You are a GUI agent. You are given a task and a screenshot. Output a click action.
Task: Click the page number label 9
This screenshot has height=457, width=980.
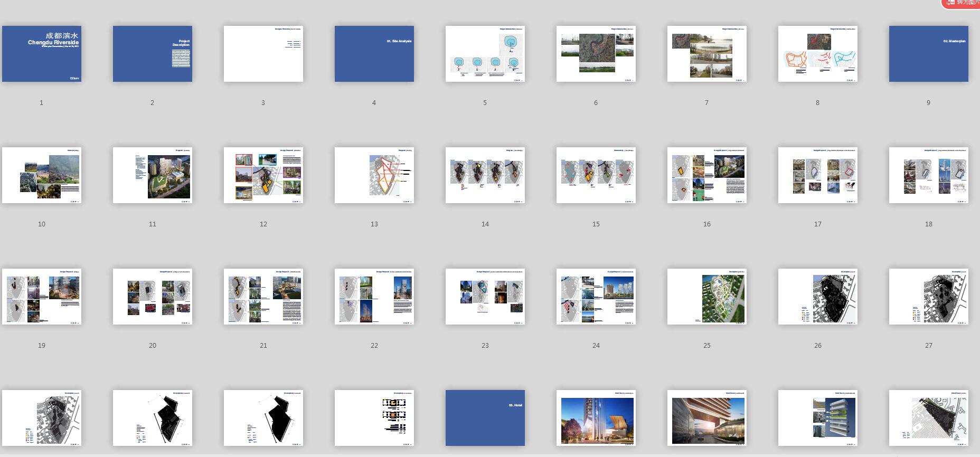point(928,103)
